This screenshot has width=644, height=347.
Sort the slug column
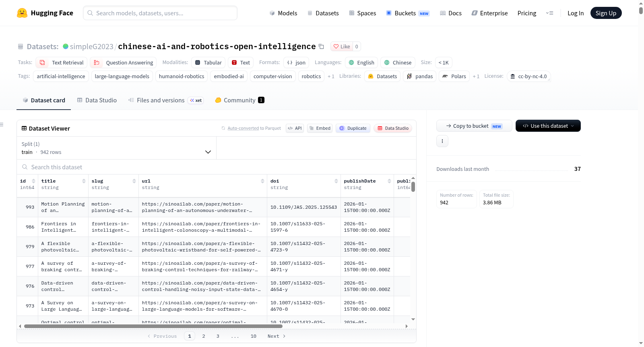coord(134,181)
